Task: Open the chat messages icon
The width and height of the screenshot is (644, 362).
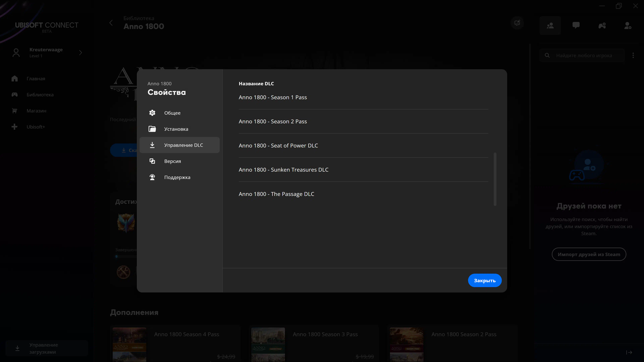Action: [x=576, y=25]
